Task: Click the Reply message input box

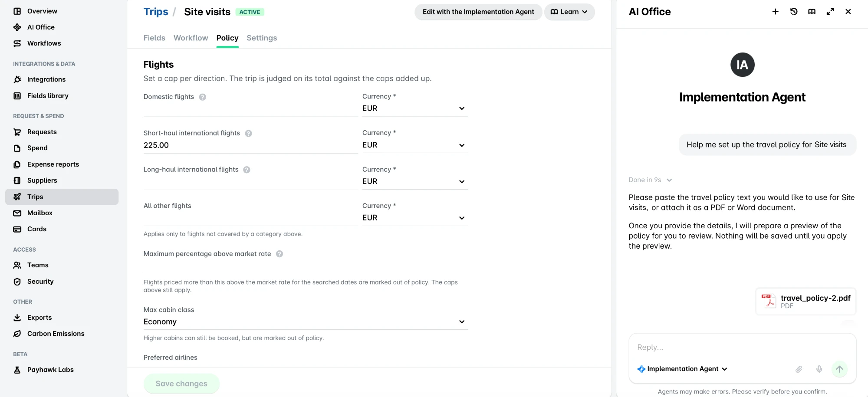Action: 742,348
